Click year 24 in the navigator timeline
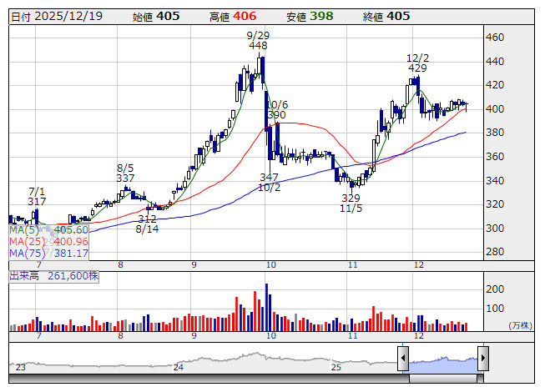Image resolution: width=545 pixels, height=392 pixels. [178, 367]
